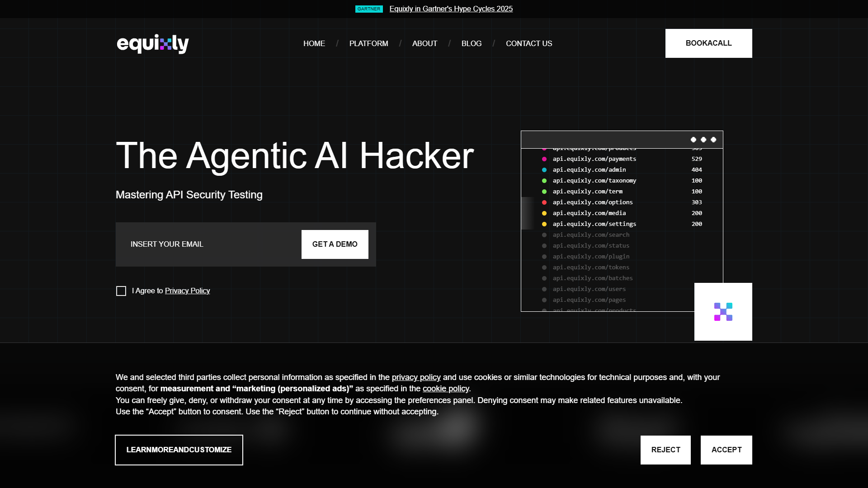This screenshot has width=868, height=488.
Task: Click api.equixly.com/batches row
Action: 622,278
